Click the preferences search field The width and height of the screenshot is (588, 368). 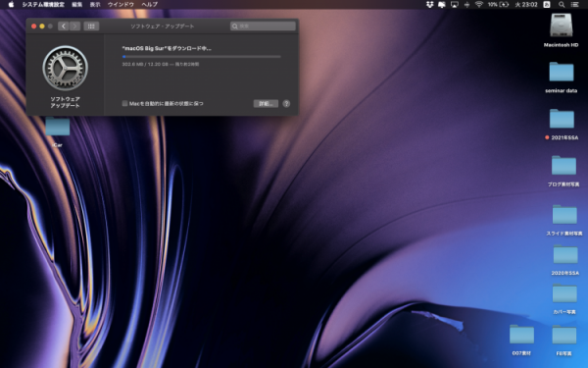tap(263, 26)
